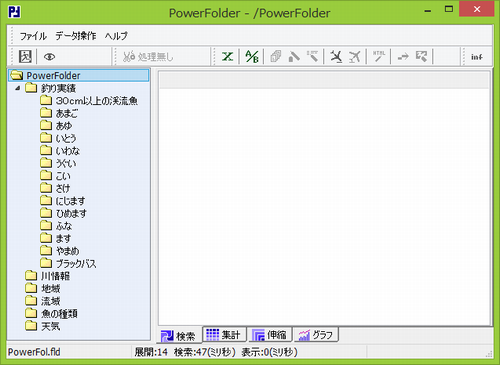Select the にじます folder
This screenshot has height=365, width=500.
(x=70, y=201)
